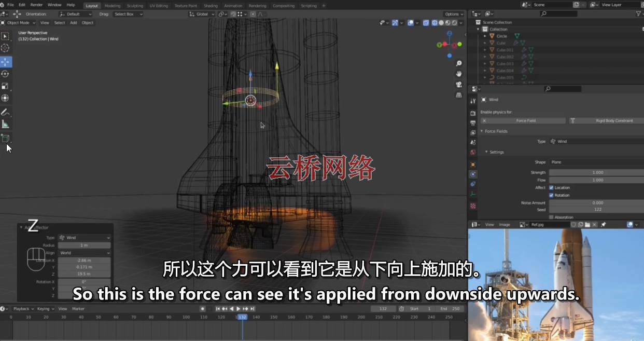Viewport: 644px width, 341px height.
Task: Switch viewport shading to Rendered
Action: point(454,23)
